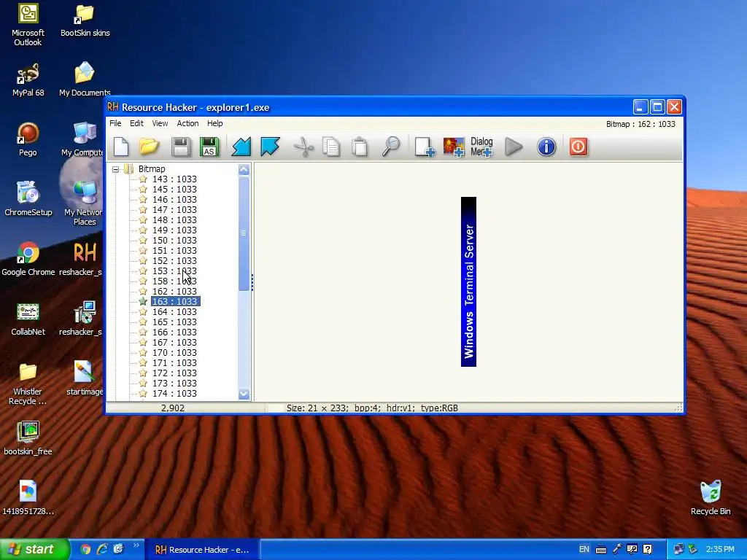Viewport: 747px width, 560px height.
Task: Select highlighted resource 163 : 1033
Action: [175, 301]
